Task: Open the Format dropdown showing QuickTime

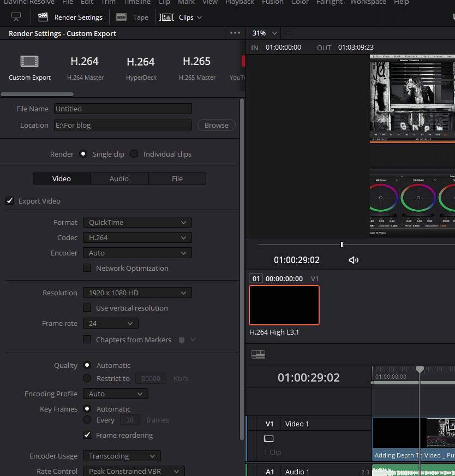Action: 137,222
